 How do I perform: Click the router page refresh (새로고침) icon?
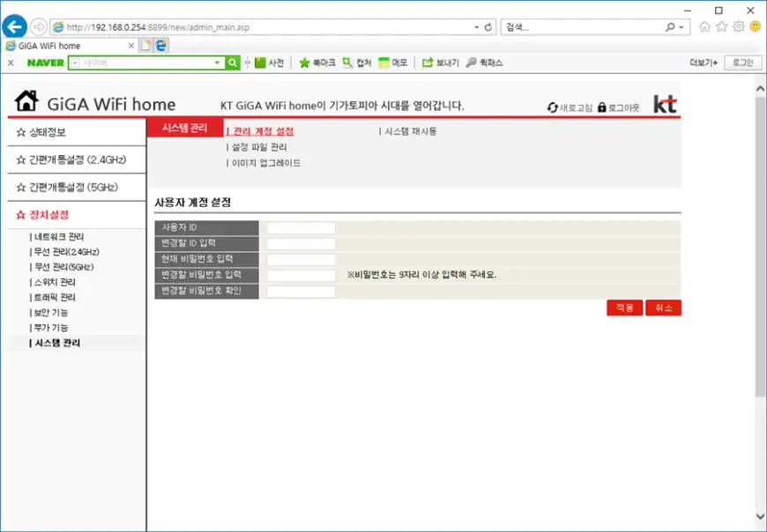(x=553, y=107)
